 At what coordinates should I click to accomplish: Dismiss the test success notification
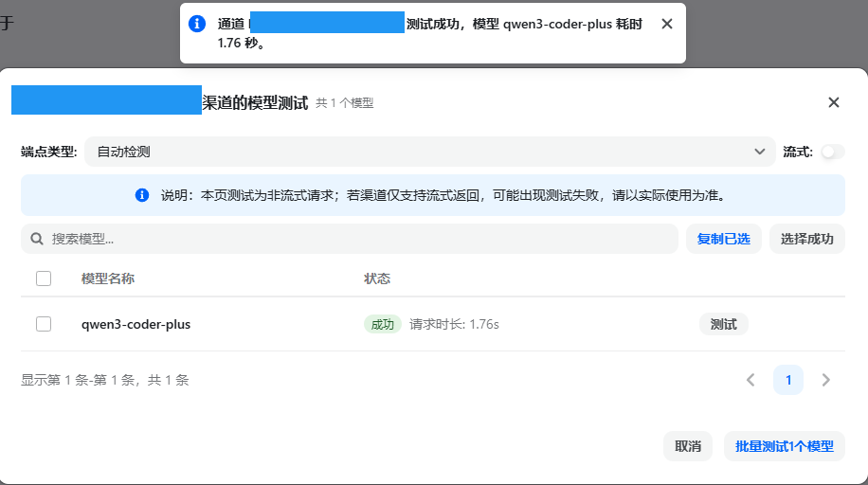[667, 24]
